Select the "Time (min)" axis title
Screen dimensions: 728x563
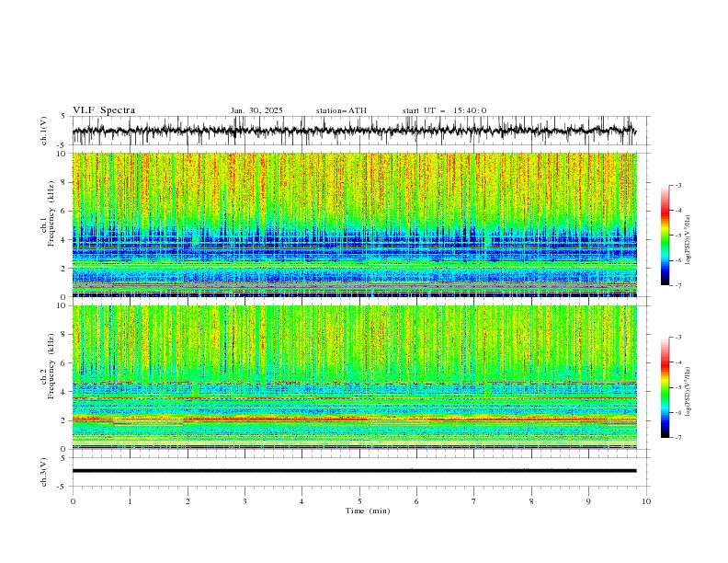368,511
